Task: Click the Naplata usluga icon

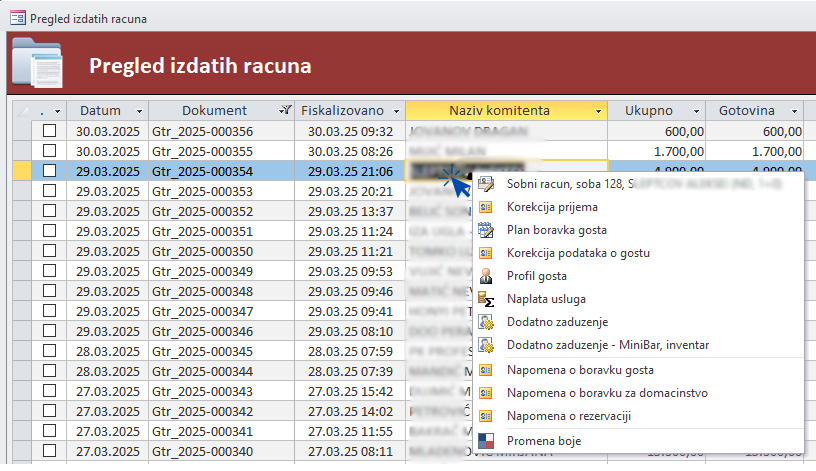Action: 487,298
